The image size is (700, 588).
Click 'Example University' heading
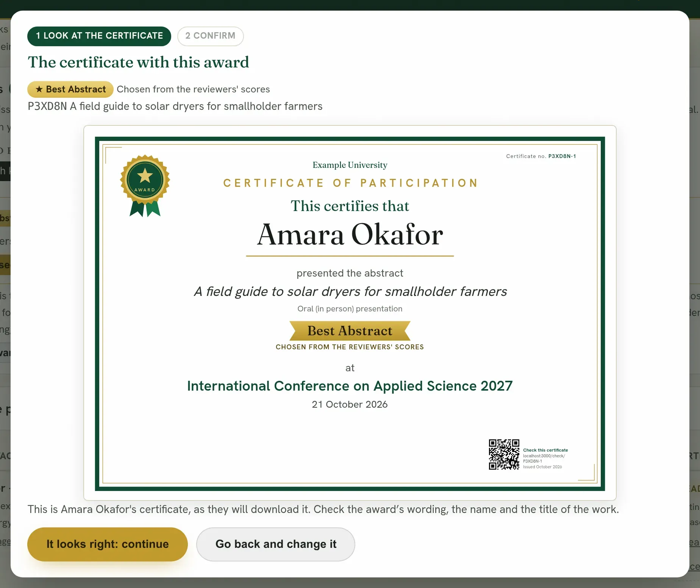pos(350,165)
